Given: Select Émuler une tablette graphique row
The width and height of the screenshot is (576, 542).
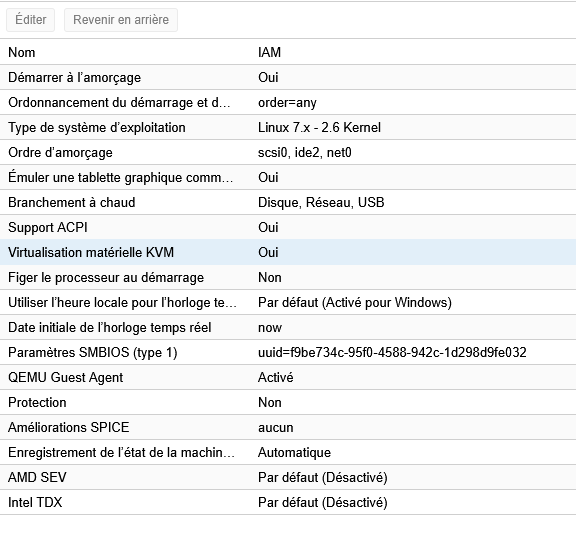Looking at the screenshot, I should (288, 177).
